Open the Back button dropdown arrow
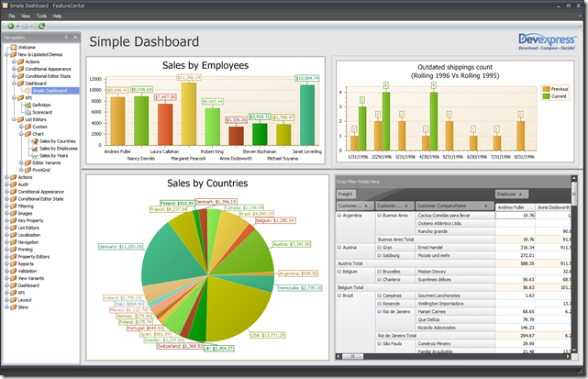 17,27
